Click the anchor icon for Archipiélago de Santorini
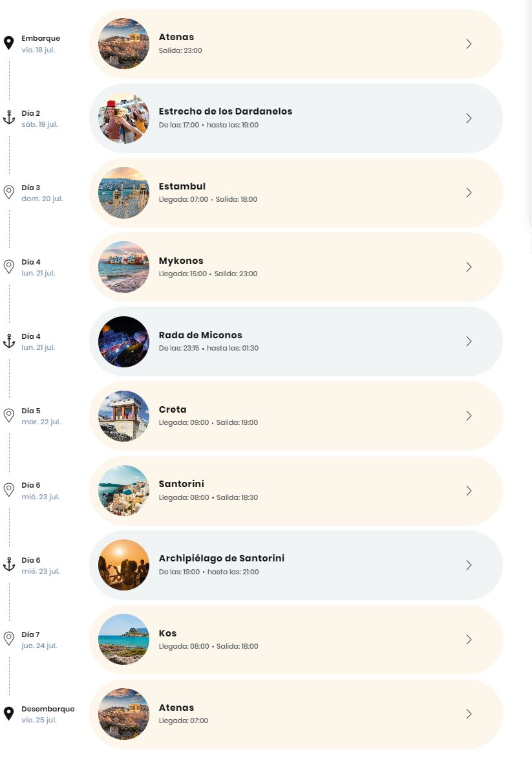This screenshot has width=532, height=769. pyautogui.click(x=9, y=565)
